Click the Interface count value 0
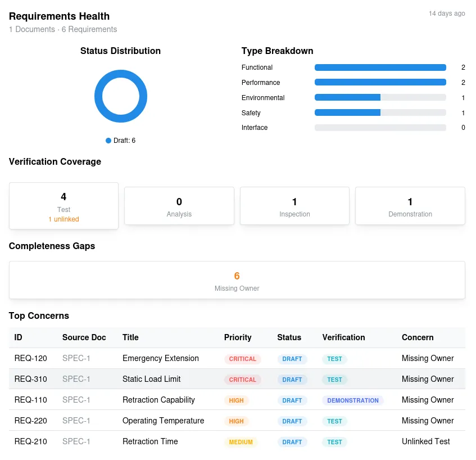 (463, 128)
